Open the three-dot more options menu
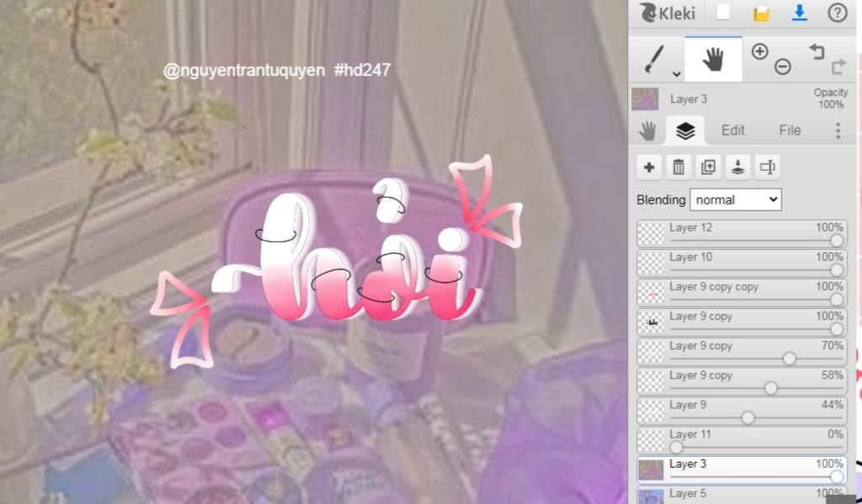The width and height of the screenshot is (862, 504). tap(838, 130)
